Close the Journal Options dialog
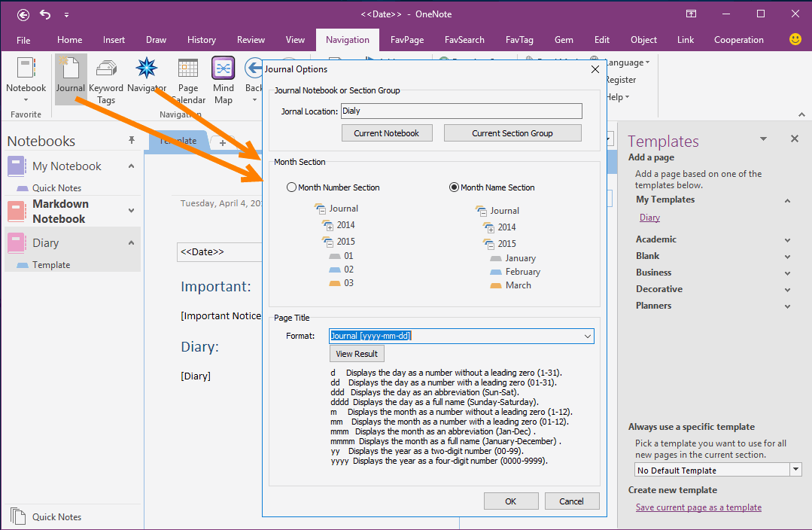The height and width of the screenshot is (530, 812). pyautogui.click(x=595, y=69)
